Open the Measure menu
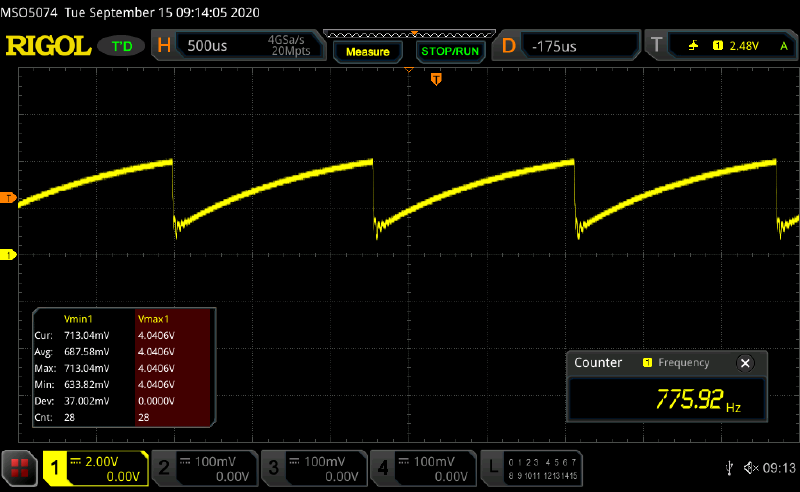This screenshot has width=800, height=492. (x=369, y=49)
